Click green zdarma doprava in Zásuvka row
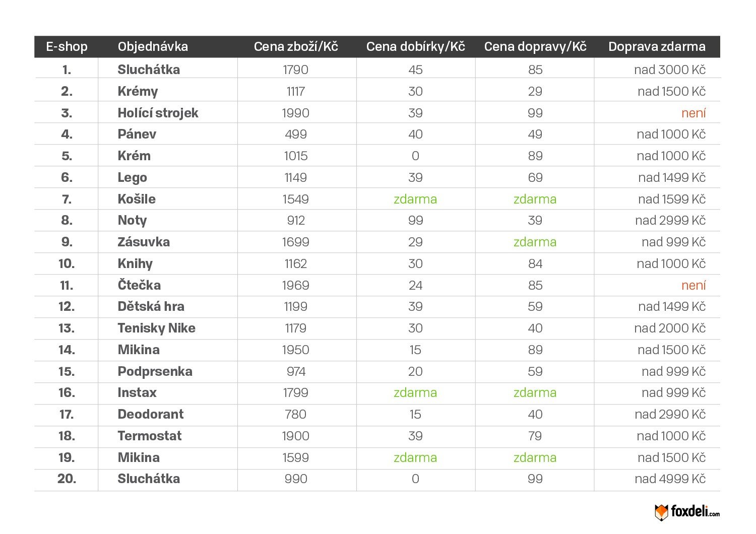 [x=535, y=242]
